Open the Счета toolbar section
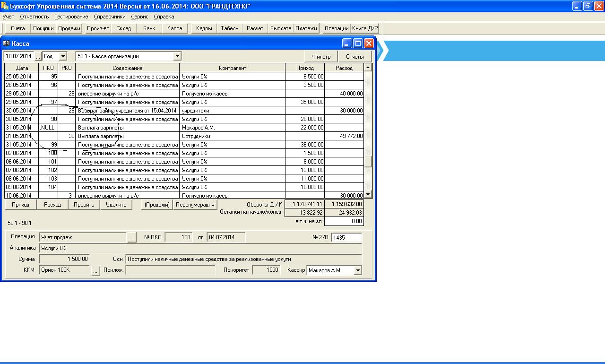Image resolution: width=605 pixels, height=364 pixels. coord(17,28)
